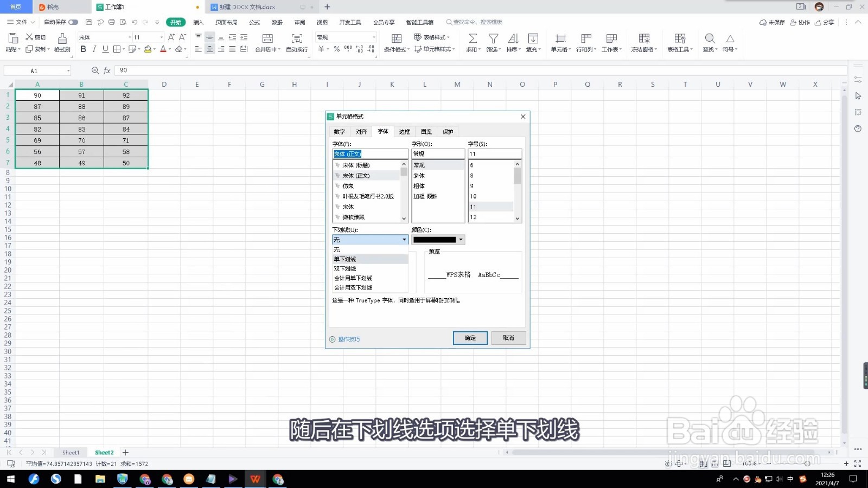This screenshot has height=488, width=868.
Task: Switch to the 对齐 tab in dialog
Action: (361, 132)
